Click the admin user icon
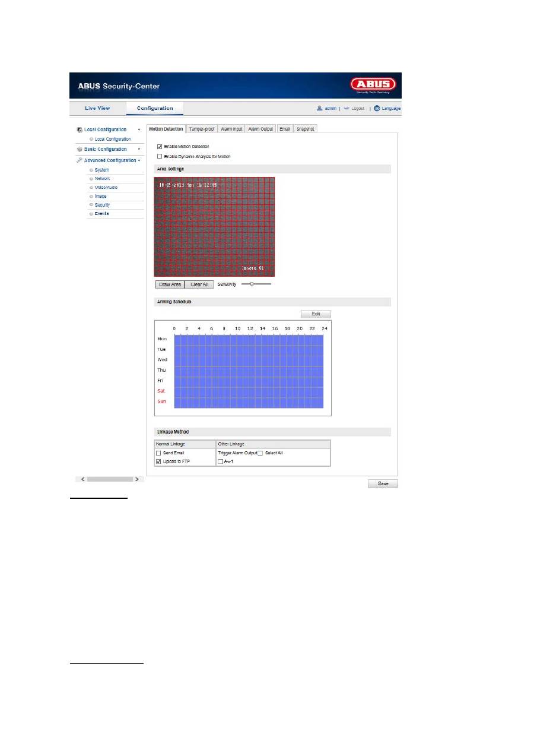The width and height of the screenshot is (534, 756). (319, 109)
